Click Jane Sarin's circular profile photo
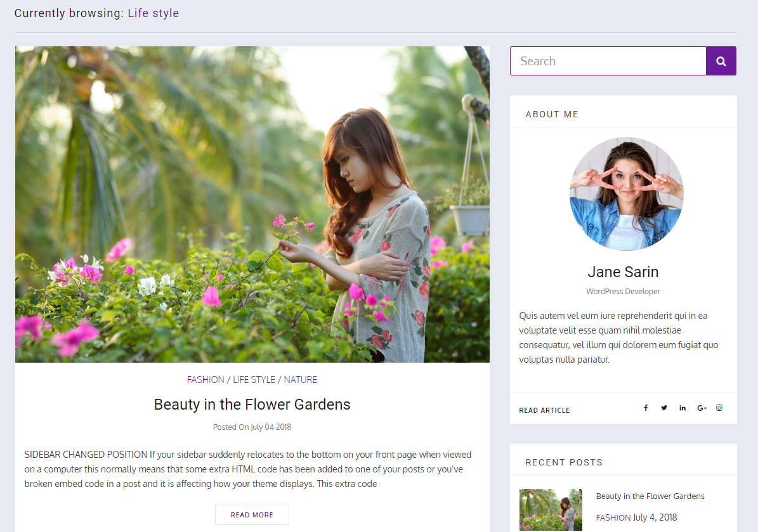 [x=627, y=194]
